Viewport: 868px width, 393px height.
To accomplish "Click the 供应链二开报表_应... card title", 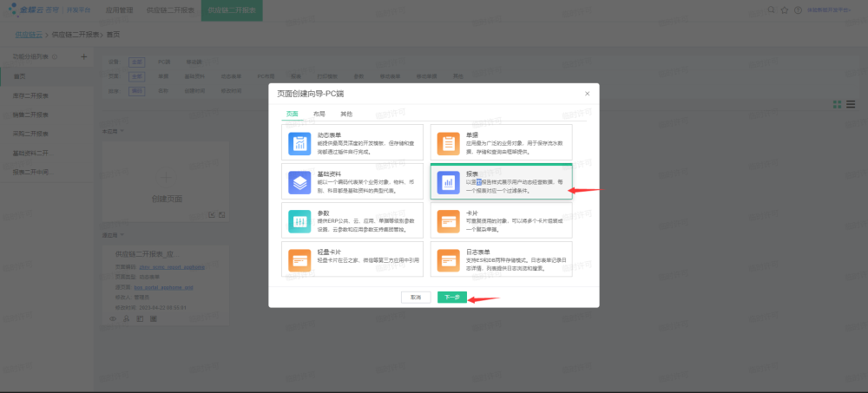I will coord(148,254).
